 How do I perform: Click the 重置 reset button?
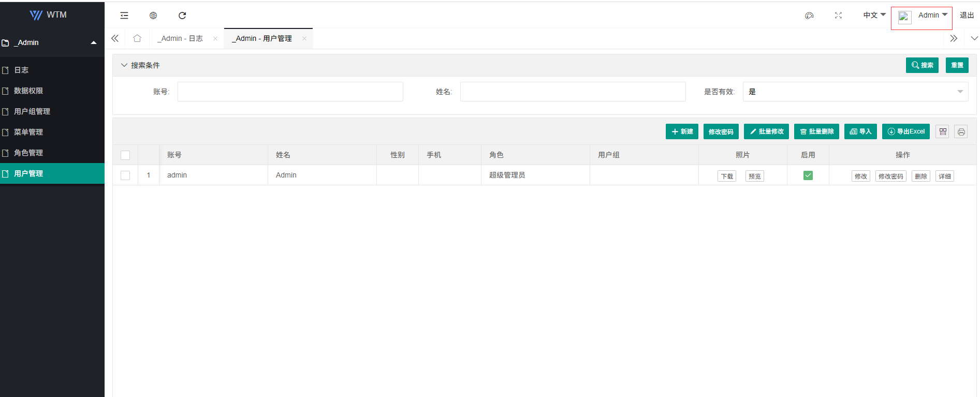pyautogui.click(x=957, y=65)
